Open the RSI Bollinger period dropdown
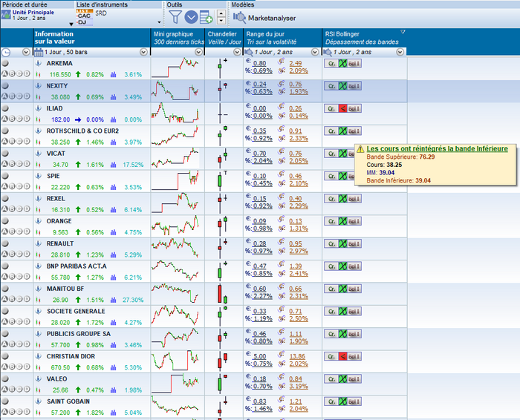520x420 pixels. (x=400, y=52)
